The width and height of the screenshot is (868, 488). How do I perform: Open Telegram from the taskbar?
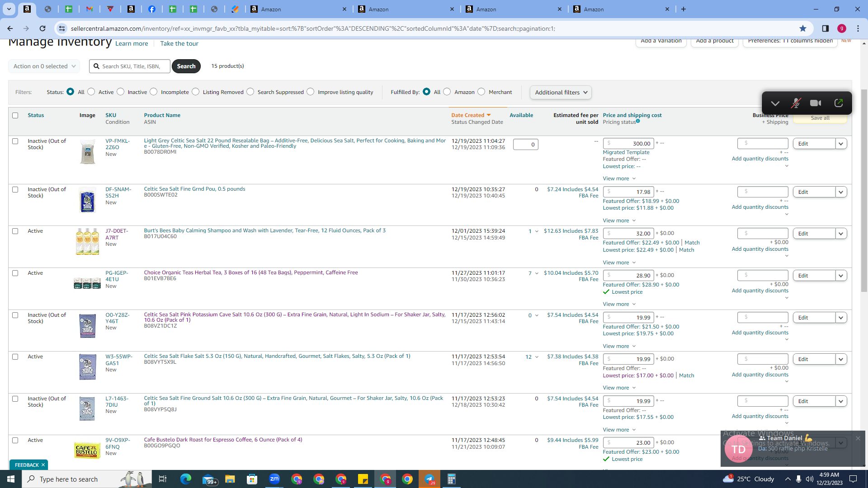(429, 479)
